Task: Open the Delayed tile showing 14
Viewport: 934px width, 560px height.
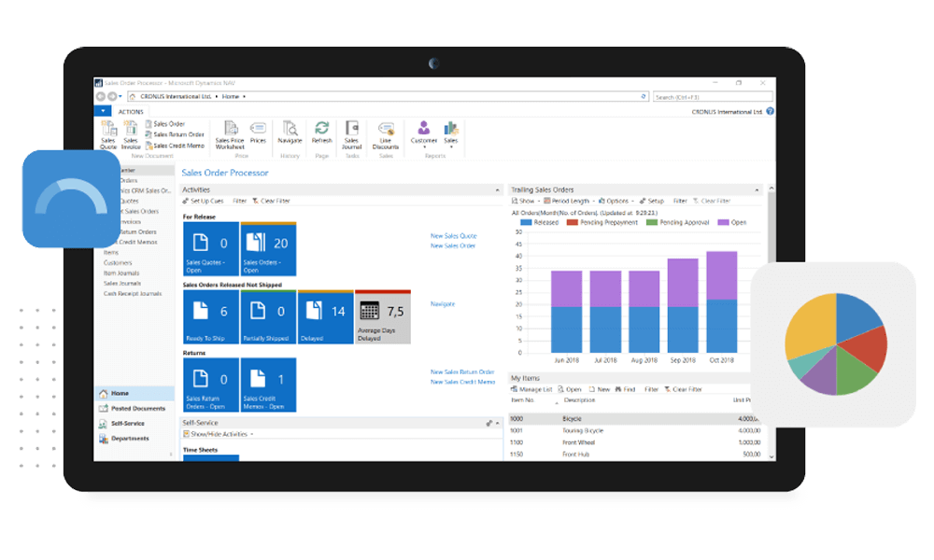Action: [x=325, y=316]
